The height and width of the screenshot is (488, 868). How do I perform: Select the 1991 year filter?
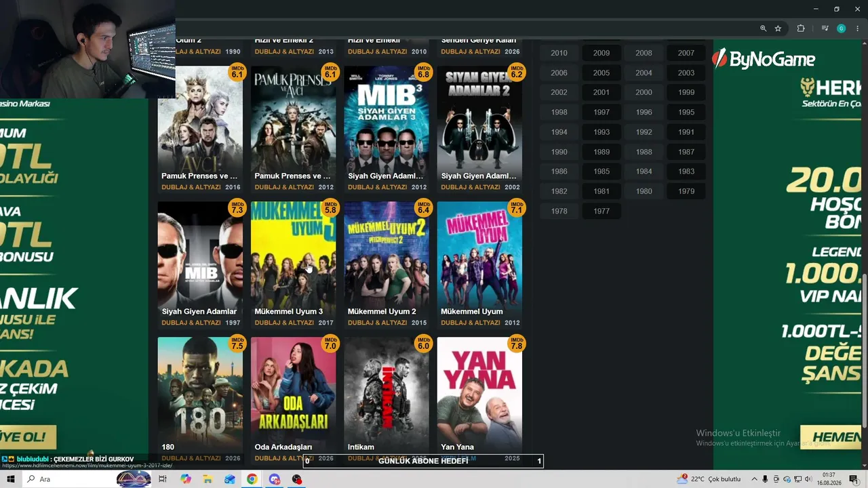(x=686, y=132)
